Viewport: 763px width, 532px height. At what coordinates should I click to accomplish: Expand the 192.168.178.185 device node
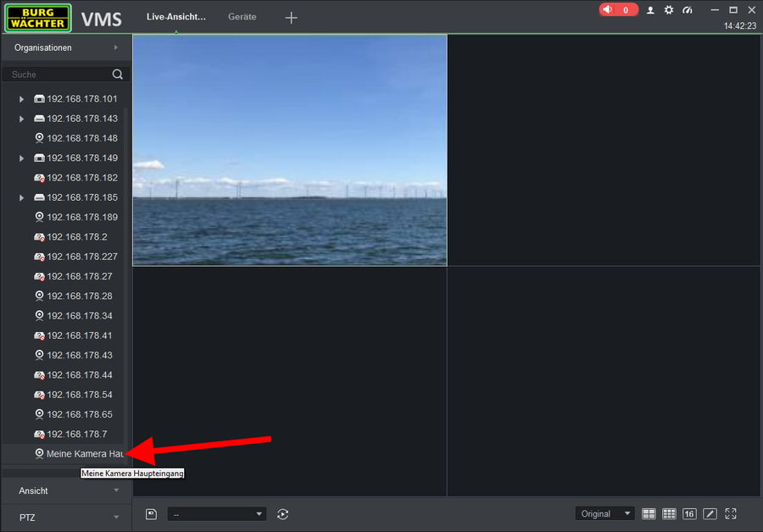click(22, 197)
